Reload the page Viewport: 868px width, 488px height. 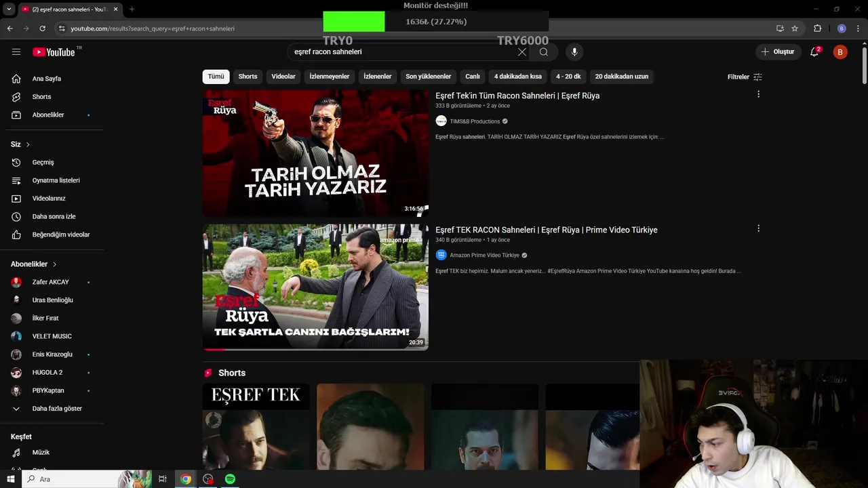coord(42,28)
